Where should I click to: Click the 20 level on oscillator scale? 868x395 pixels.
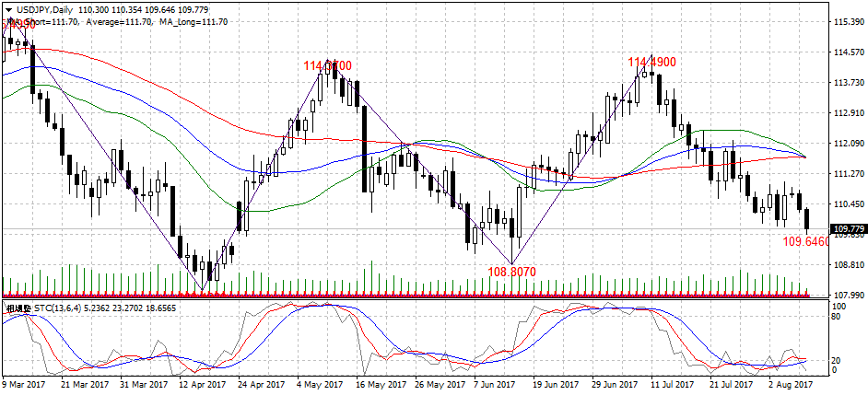coord(837,360)
